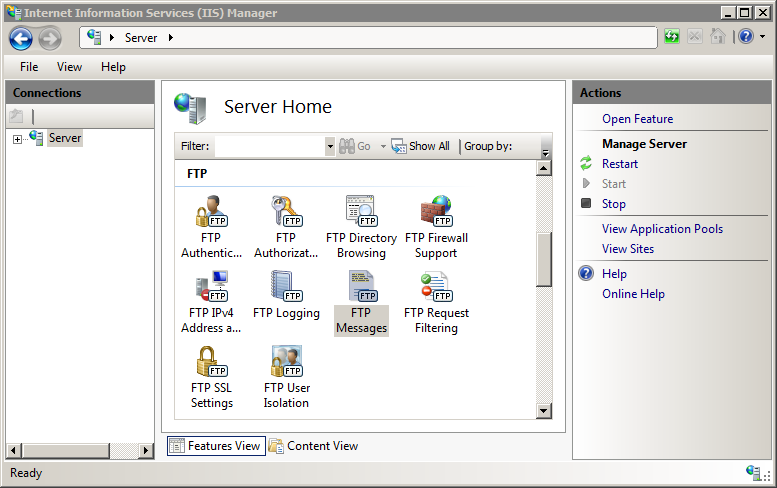Click View Sites link
The width and height of the screenshot is (777, 488).
click(x=628, y=249)
